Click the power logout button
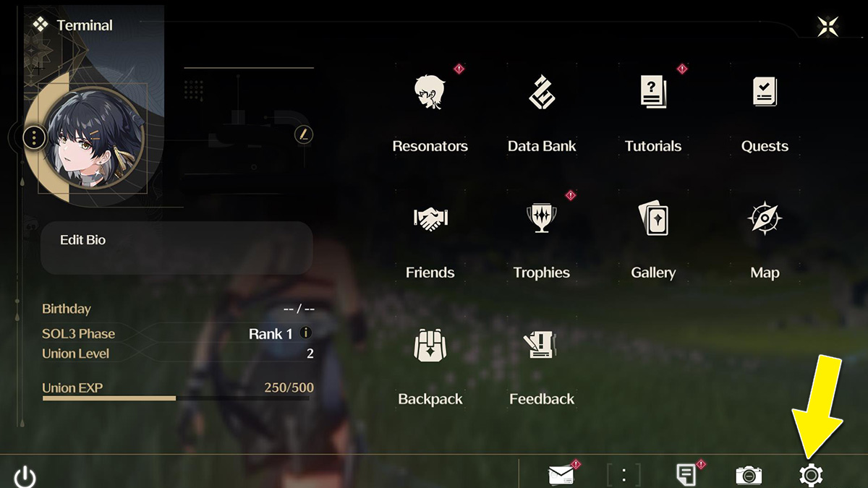 [x=25, y=477]
